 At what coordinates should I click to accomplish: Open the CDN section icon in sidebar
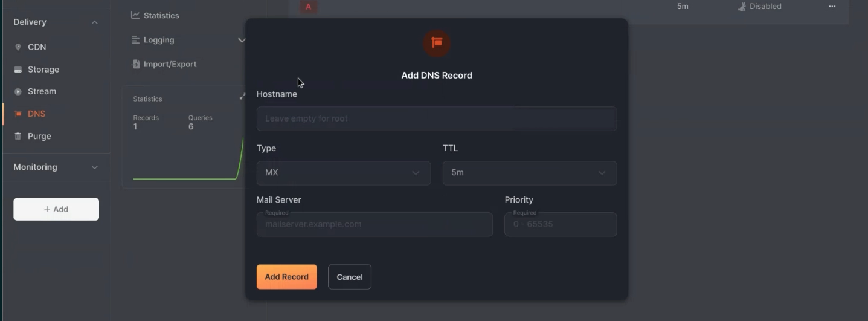pyautogui.click(x=18, y=47)
